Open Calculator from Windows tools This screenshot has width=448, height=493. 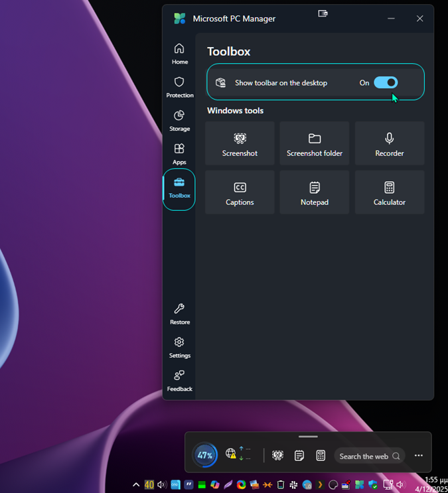[x=390, y=192]
